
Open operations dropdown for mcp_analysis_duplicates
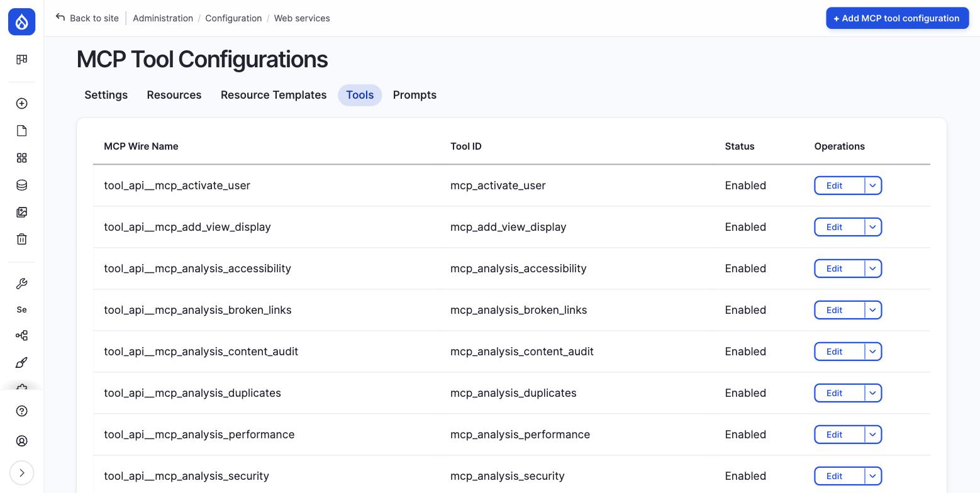873,393
